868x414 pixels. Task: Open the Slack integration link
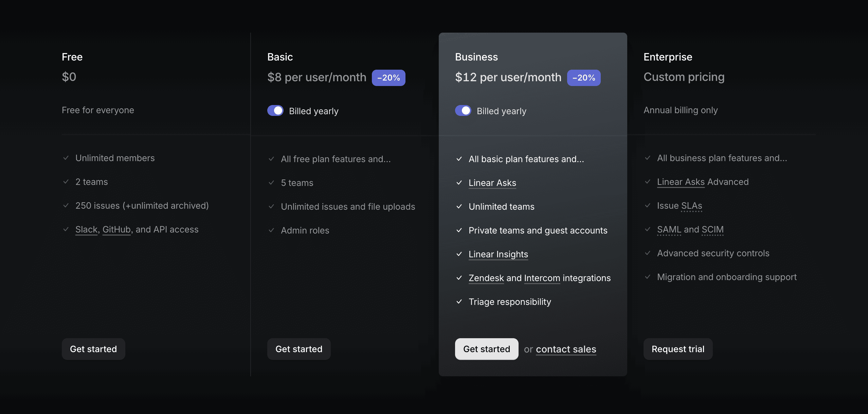pos(86,230)
